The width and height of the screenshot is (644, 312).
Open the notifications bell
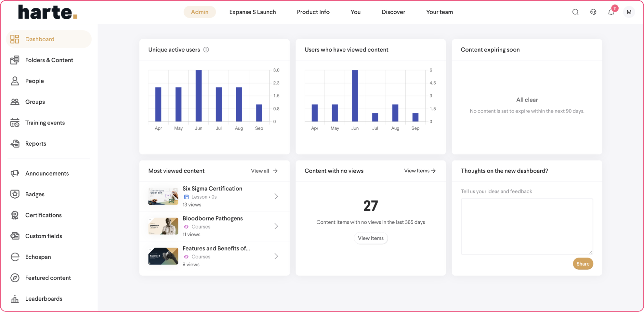coord(611,12)
